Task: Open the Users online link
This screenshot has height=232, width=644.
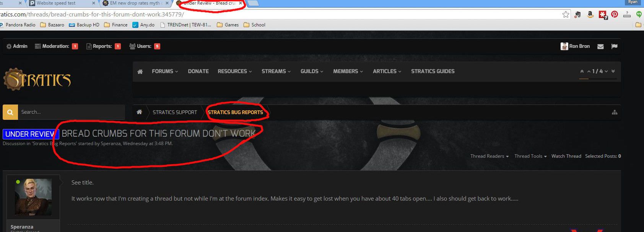Action: [x=145, y=46]
